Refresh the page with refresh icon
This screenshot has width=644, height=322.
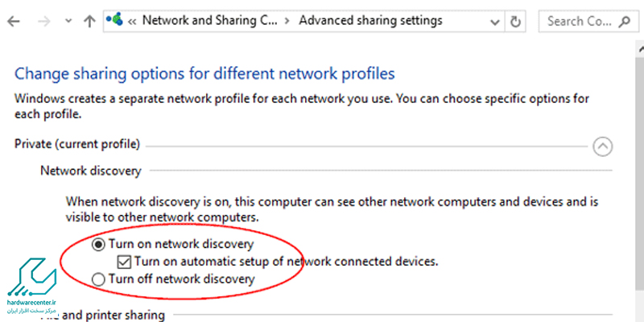click(515, 22)
